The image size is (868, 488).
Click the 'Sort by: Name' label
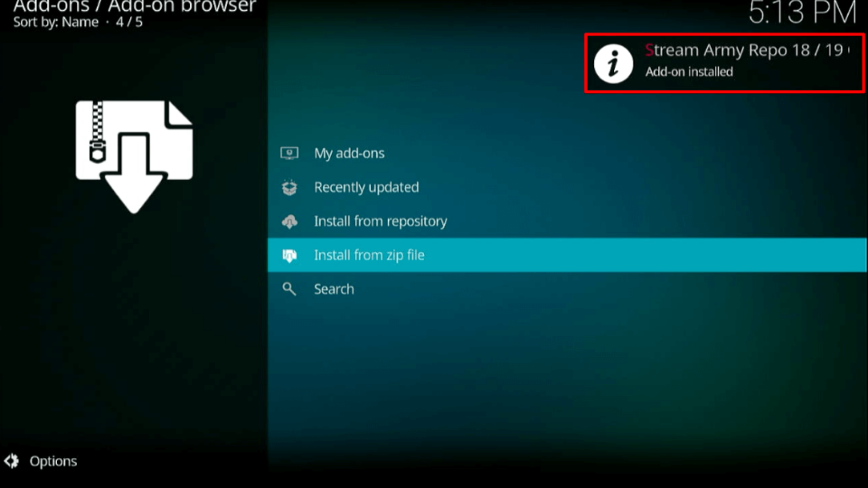coord(56,22)
